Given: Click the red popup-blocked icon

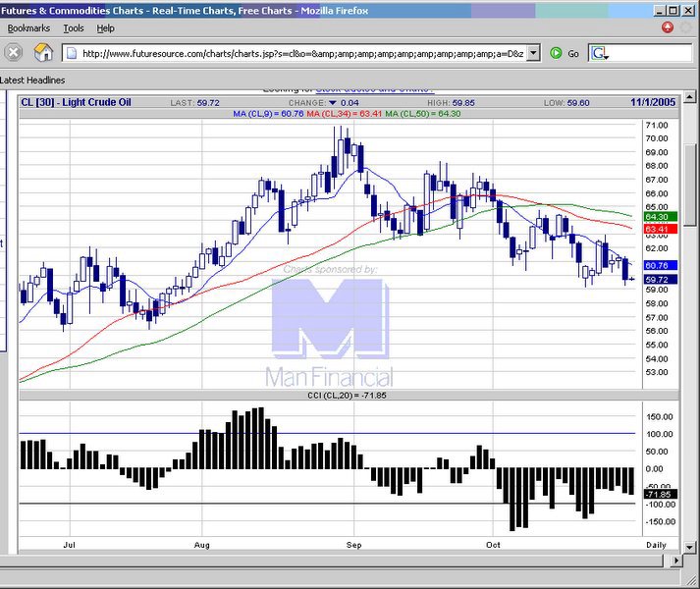Looking at the screenshot, I should click(668, 27).
